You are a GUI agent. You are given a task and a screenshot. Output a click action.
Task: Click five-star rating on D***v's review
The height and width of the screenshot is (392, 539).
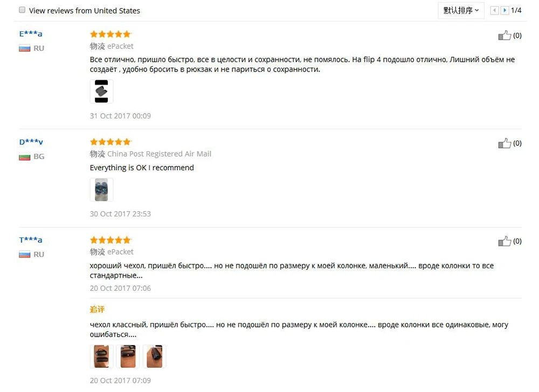pyautogui.click(x=110, y=142)
